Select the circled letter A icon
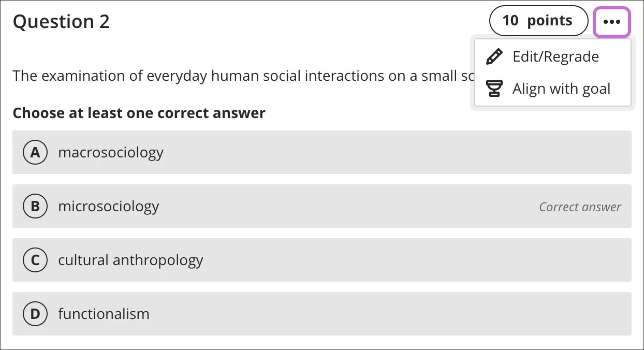The width and height of the screenshot is (644, 350). 35,152
